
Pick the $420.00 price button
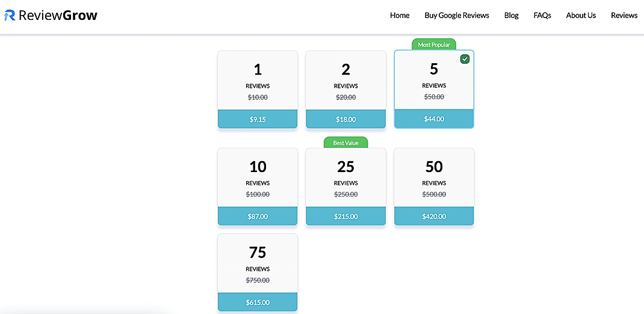pyautogui.click(x=434, y=217)
